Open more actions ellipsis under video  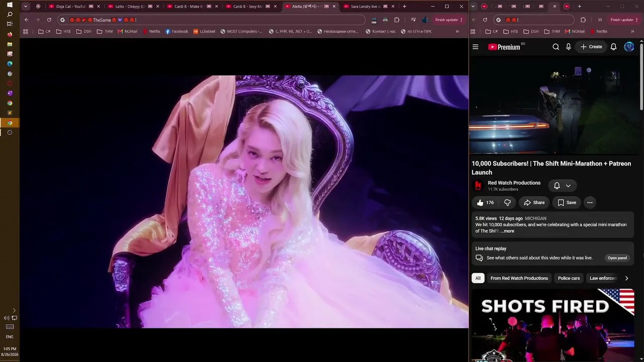[x=590, y=203]
